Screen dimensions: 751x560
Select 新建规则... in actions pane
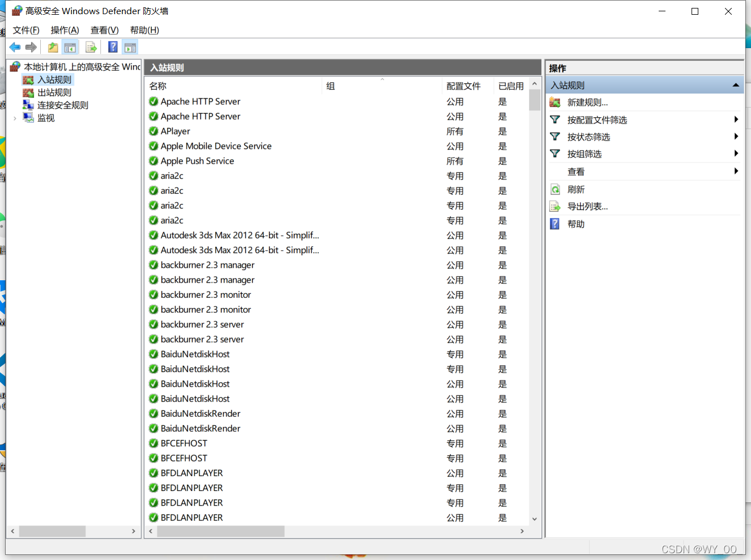pyautogui.click(x=587, y=102)
